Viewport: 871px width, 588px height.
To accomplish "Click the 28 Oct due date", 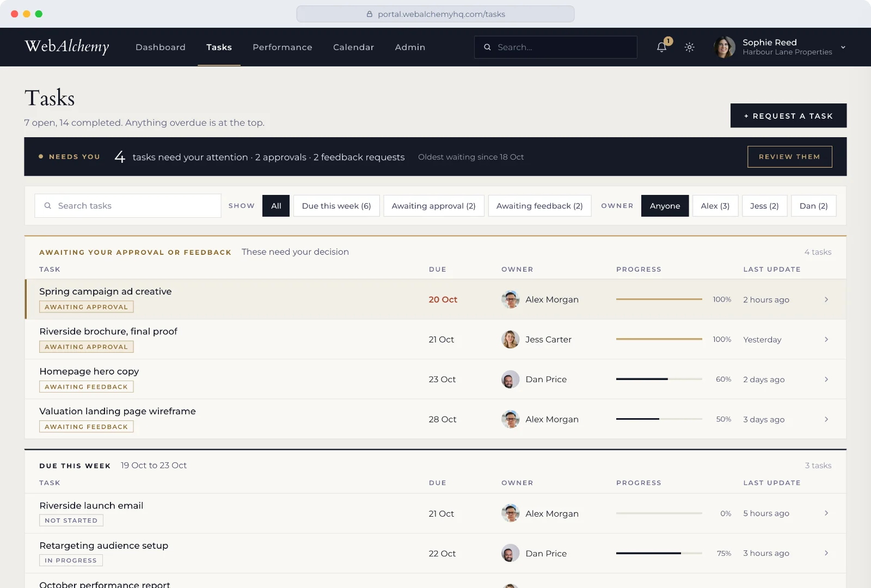I will point(442,419).
